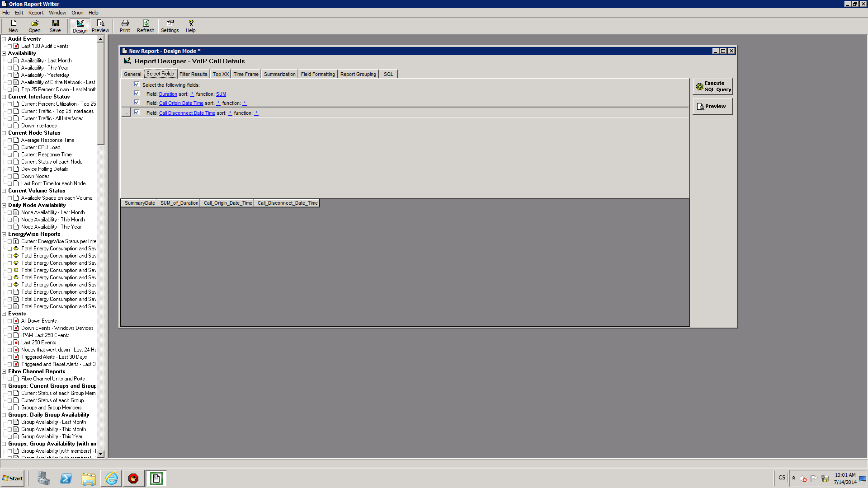This screenshot has width=868, height=488.
Task: Click the Save toolbar icon
Action: pos(55,26)
